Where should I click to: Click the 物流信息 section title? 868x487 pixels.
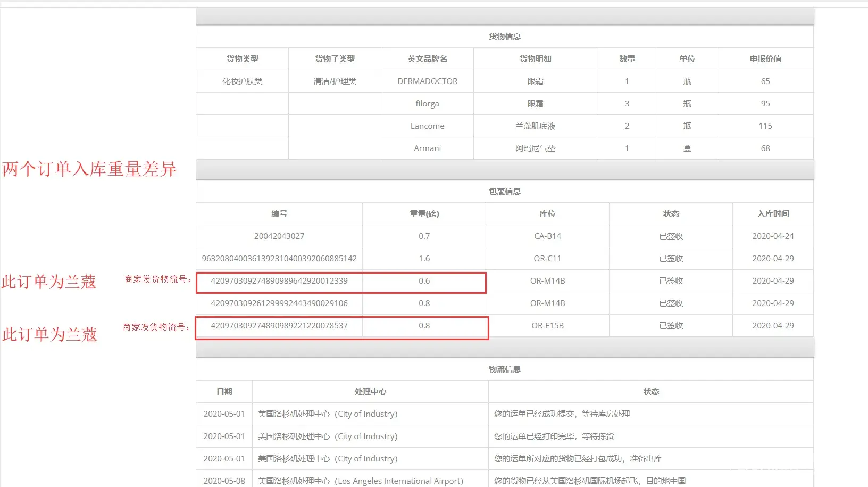coord(505,369)
